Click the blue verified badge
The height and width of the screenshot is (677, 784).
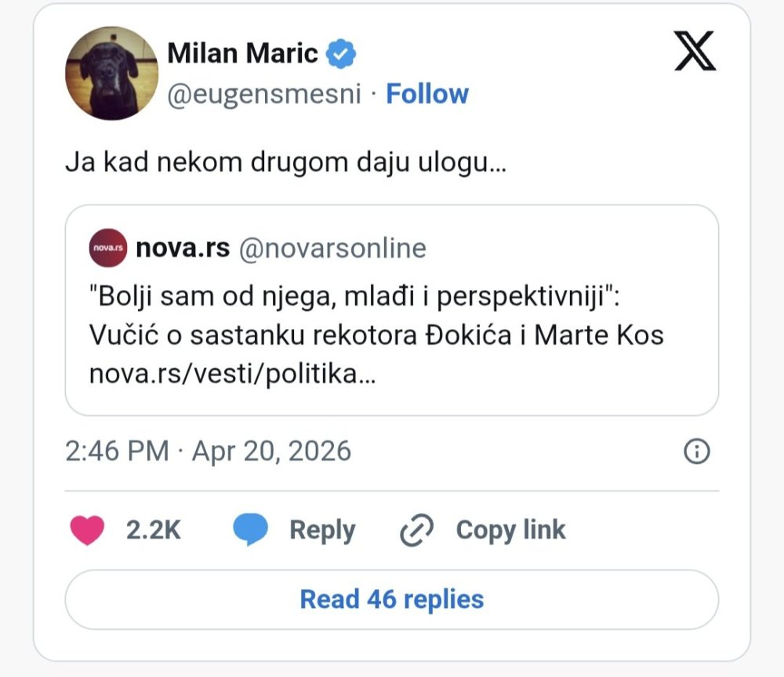(x=341, y=53)
